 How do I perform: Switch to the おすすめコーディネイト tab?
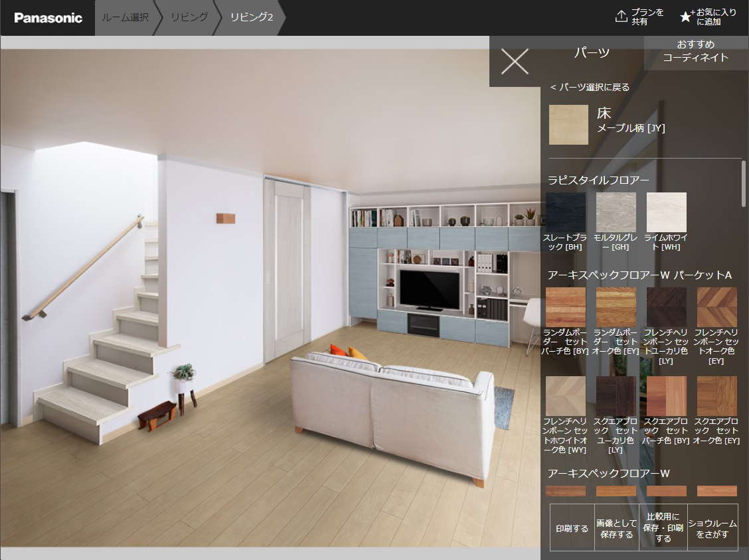(x=695, y=51)
